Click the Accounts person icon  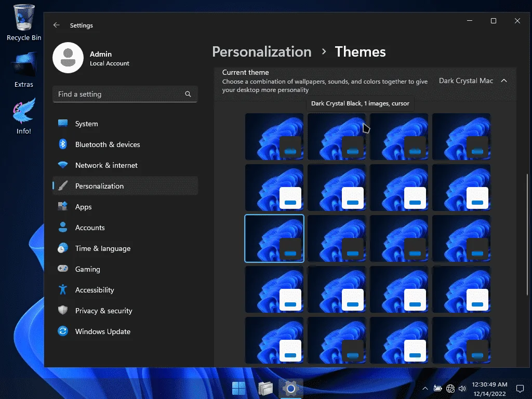[63, 227]
